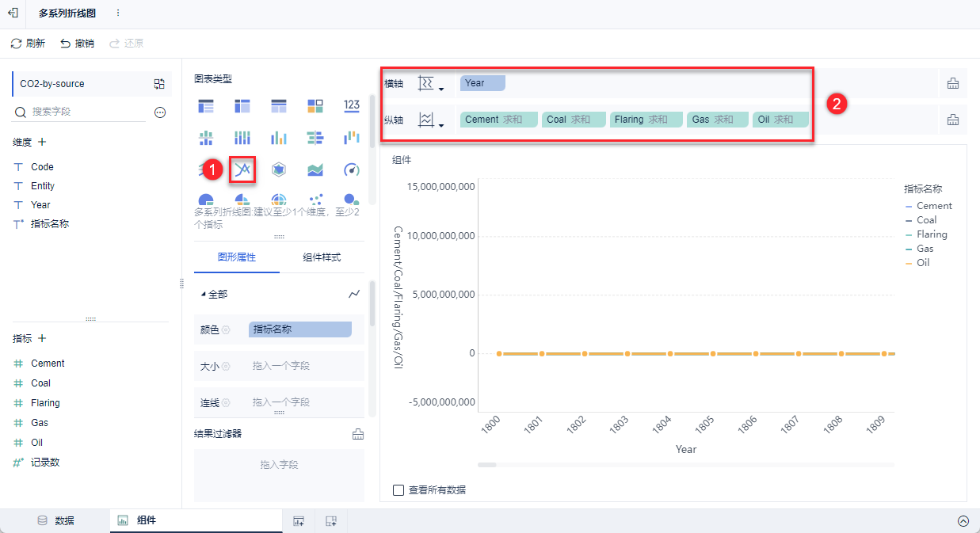
Task: Click the 撤销 undo button
Action: click(x=77, y=44)
